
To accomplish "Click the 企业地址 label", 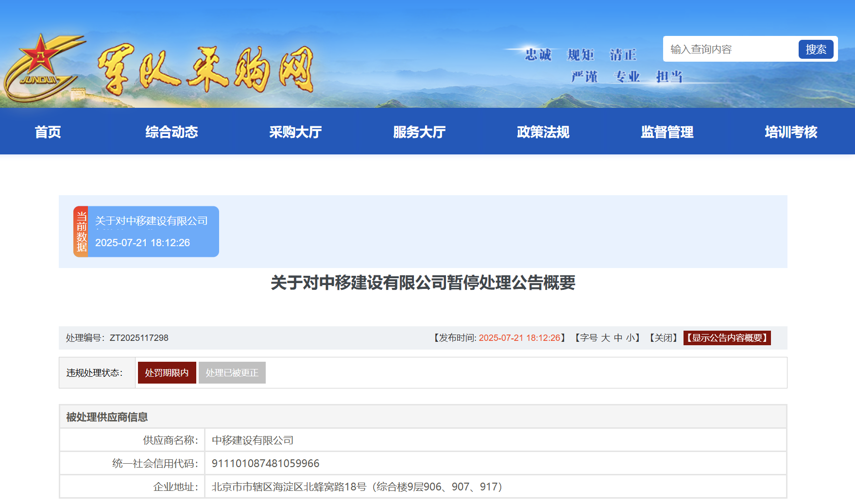I will [176, 487].
